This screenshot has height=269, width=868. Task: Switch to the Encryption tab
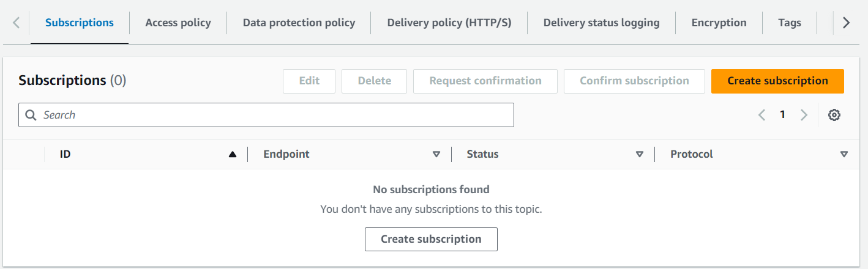click(x=719, y=23)
